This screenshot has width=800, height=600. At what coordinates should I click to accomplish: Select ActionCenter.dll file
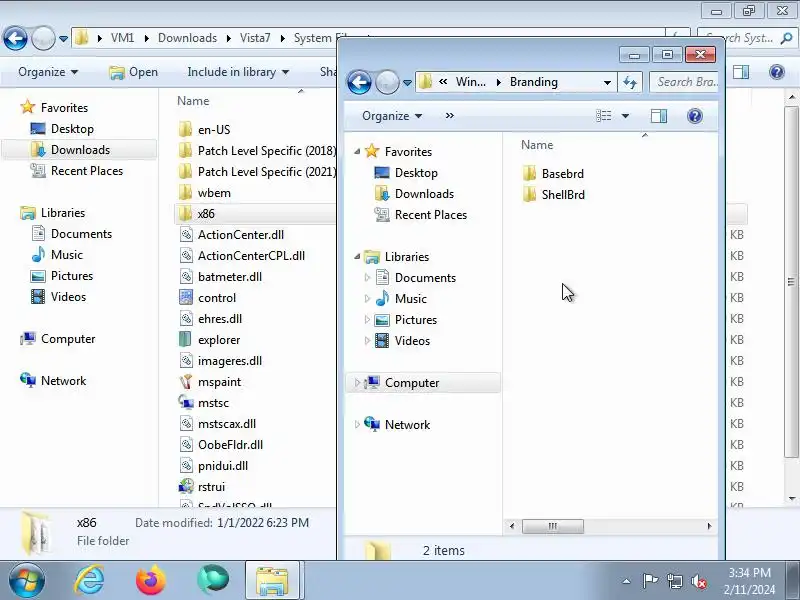pyautogui.click(x=232, y=235)
